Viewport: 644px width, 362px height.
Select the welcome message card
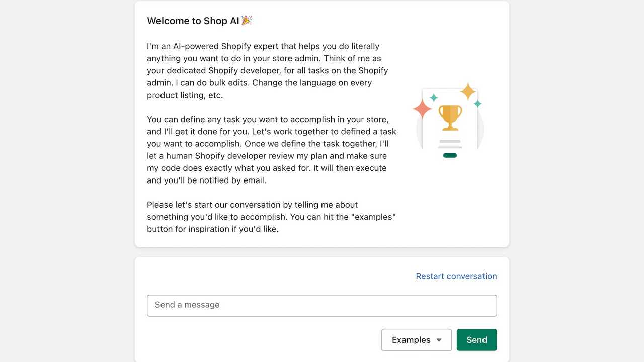tap(321, 123)
